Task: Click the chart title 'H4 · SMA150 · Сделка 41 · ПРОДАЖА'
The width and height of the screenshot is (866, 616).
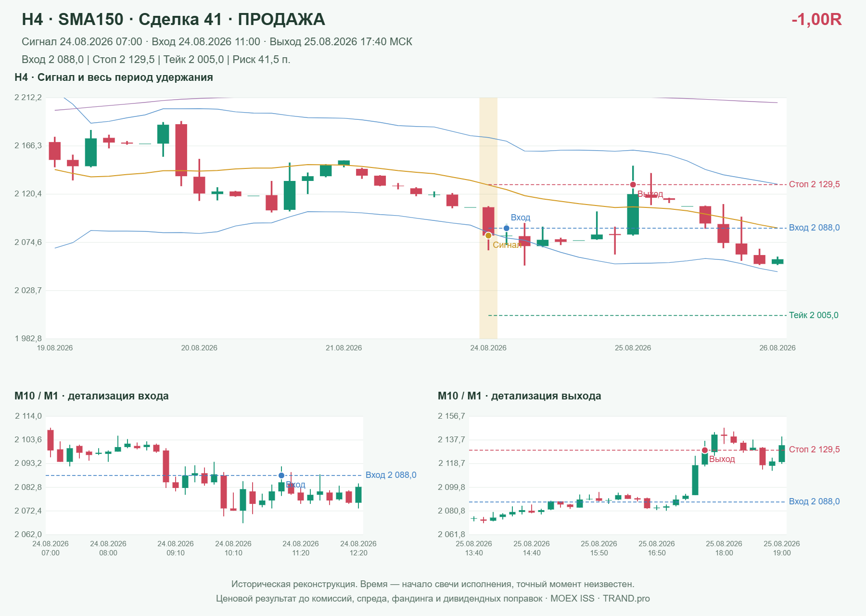Action: [x=173, y=19]
